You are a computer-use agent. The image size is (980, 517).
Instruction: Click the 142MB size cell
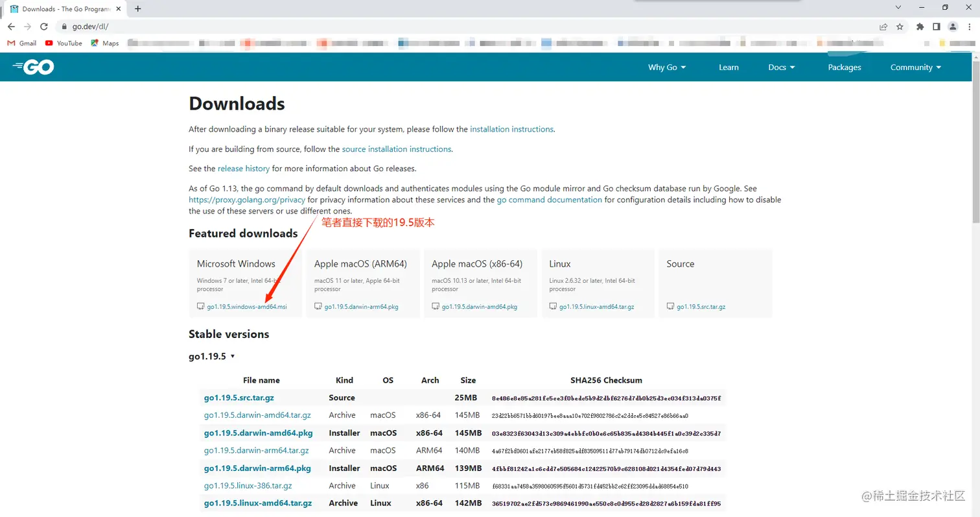[468, 503]
